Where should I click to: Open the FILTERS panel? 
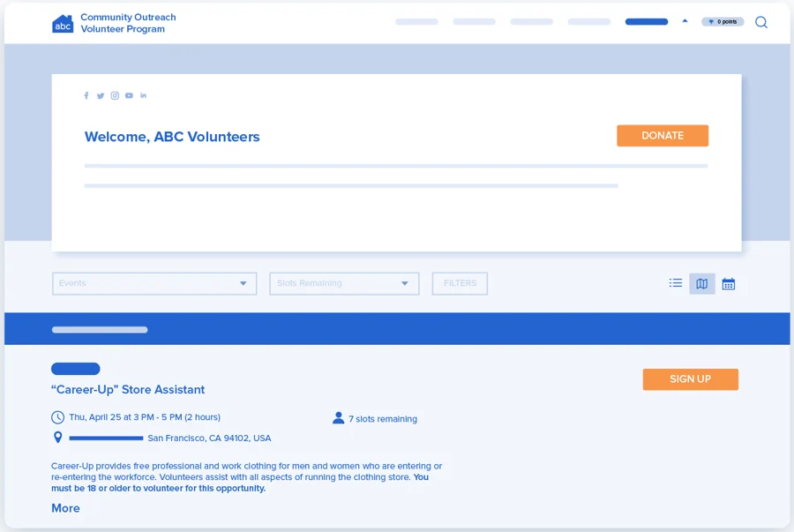click(x=459, y=283)
